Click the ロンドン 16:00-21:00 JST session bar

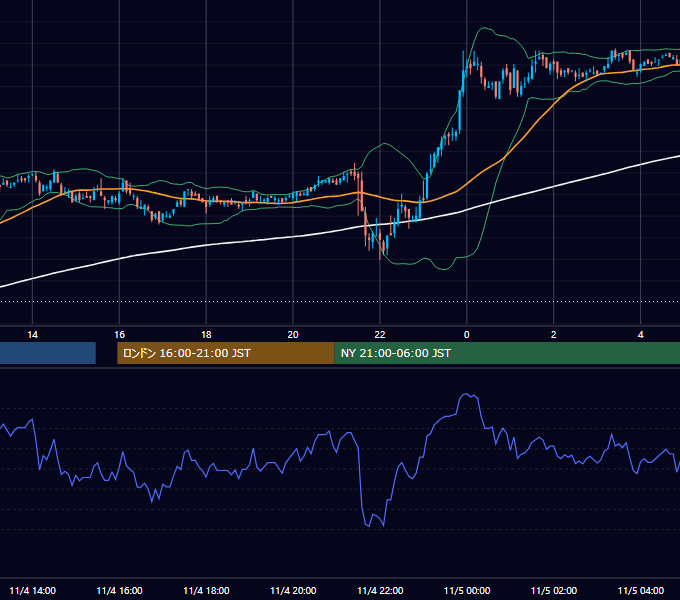click(226, 353)
